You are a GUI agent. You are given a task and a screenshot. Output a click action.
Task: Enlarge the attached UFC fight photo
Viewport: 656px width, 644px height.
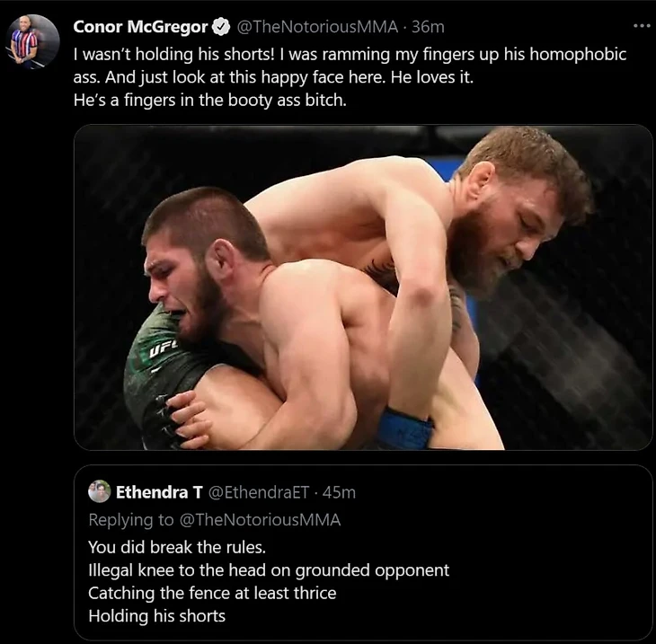pyautogui.click(x=363, y=287)
